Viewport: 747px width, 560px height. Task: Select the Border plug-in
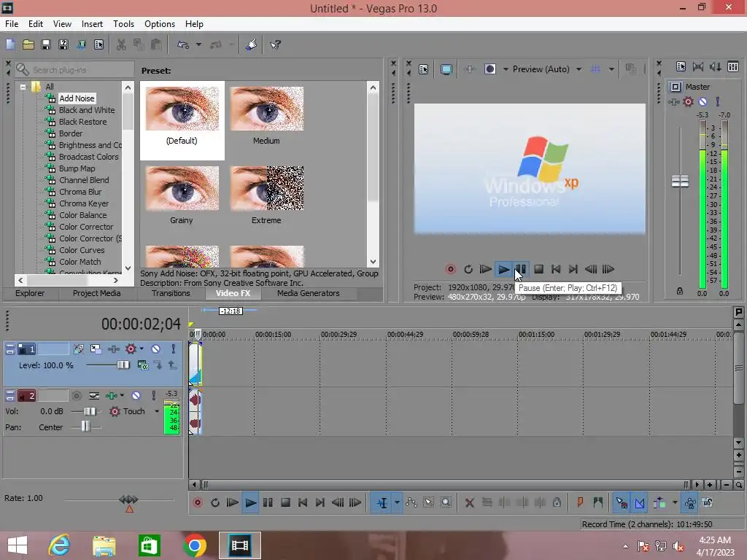click(x=71, y=133)
